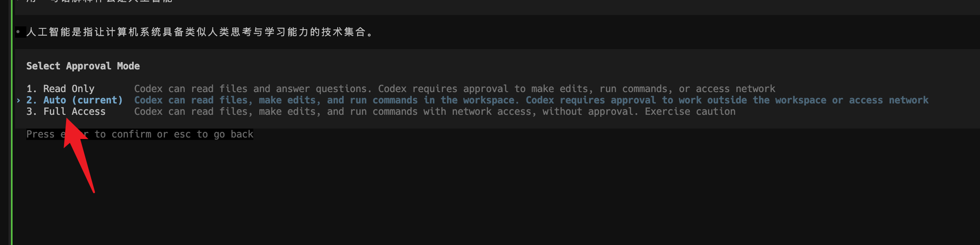980x245 pixels.
Task: Click the selection caret beside Auto
Action: [19, 100]
